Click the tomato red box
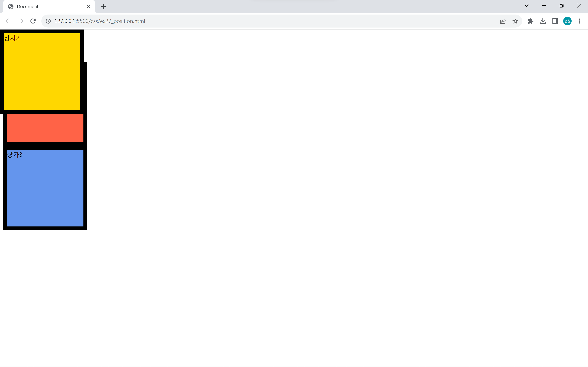588x367 pixels. [x=45, y=128]
